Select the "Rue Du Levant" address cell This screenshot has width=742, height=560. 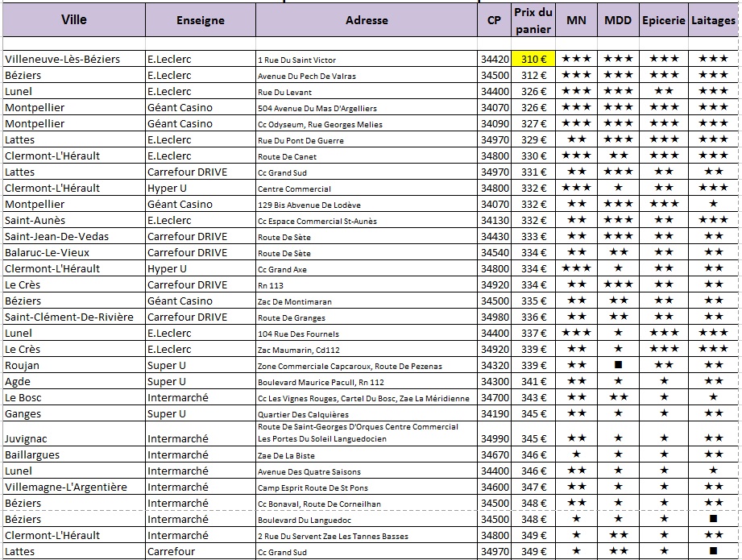[x=367, y=91]
